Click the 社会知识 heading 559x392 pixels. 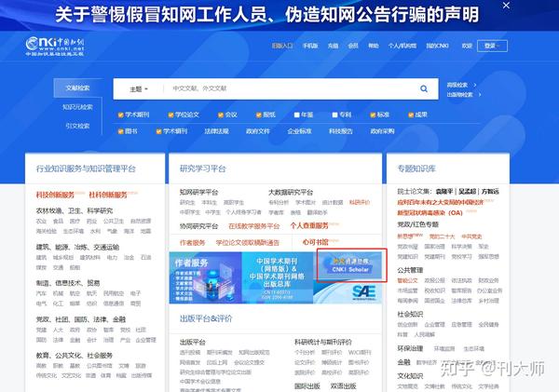coord(410,315)
